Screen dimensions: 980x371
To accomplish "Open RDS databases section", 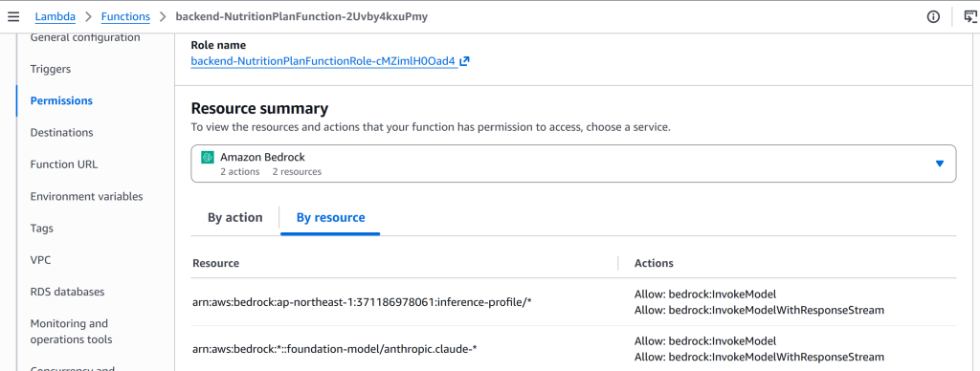I will click(68, 292).
